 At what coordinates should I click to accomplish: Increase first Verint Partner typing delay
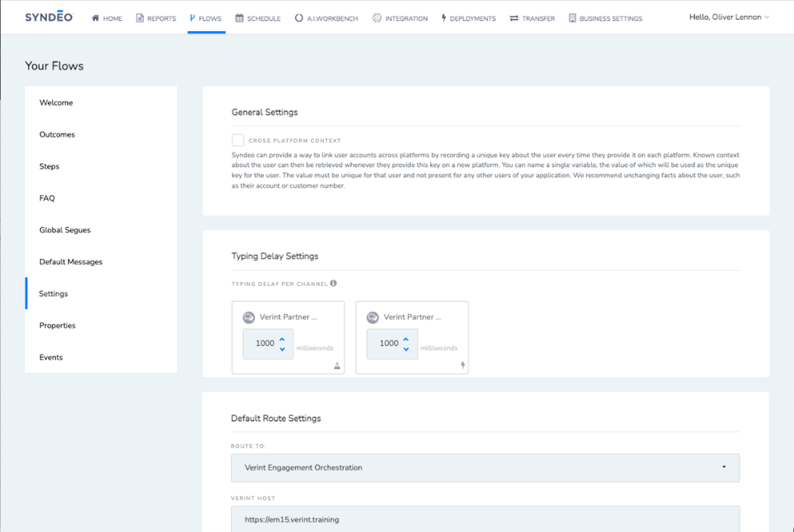pos(282,339)
